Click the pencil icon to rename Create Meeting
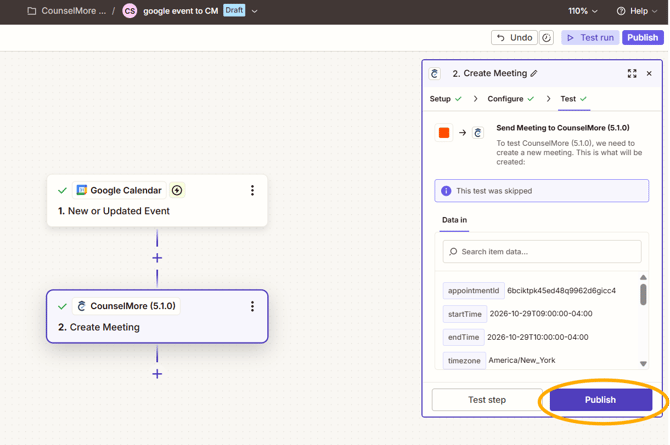The height and width of the screenshot is (445, 670). 534,74
